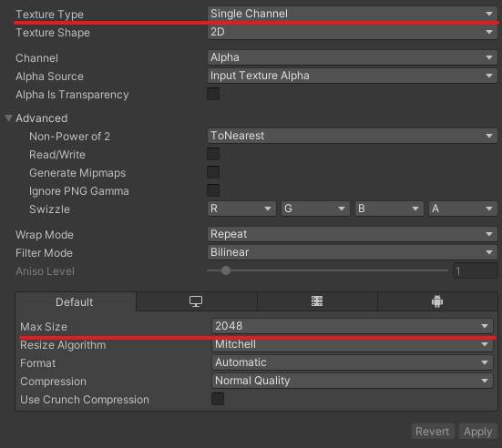The image size is (502, 448).
Task: Open the Format dropdown set to Automatic
Action: coord(353,362)
